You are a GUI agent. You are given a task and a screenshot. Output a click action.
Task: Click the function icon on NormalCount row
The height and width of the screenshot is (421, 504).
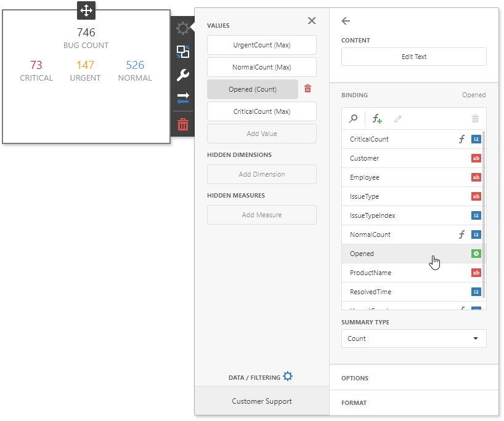461,235
